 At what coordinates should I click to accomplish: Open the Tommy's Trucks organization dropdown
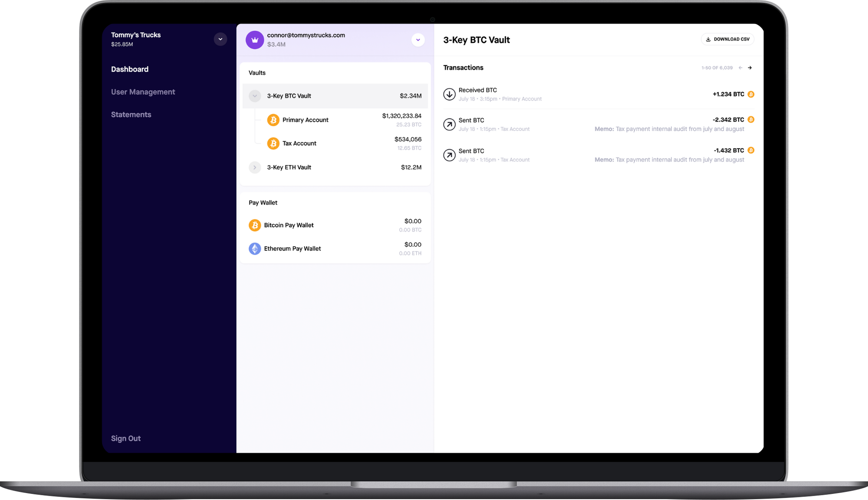220,39
